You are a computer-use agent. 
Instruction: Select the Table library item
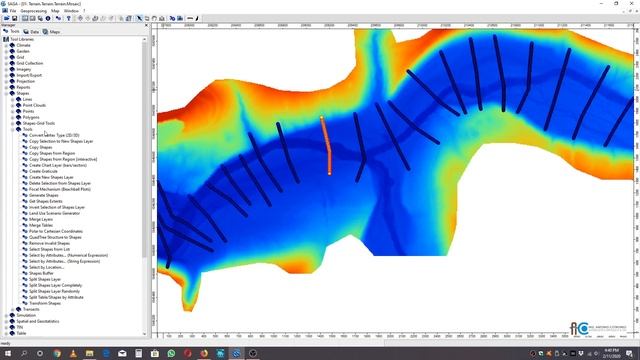(21, 333)
